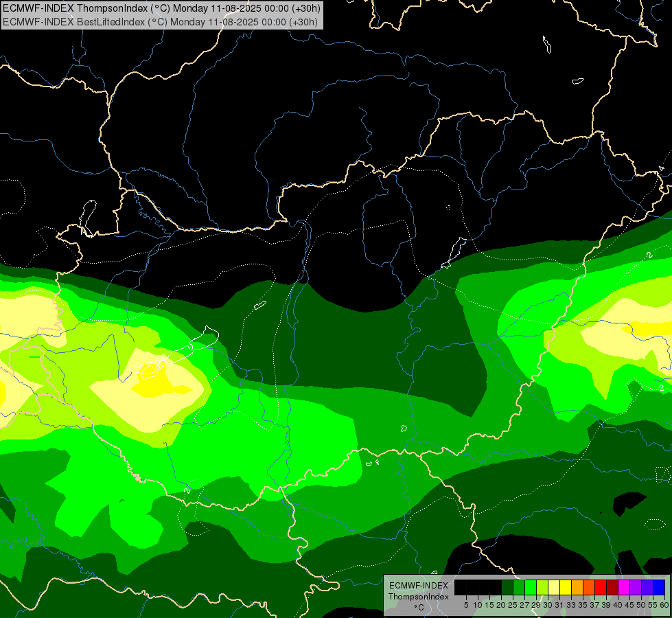Click the legend tick label 15

(x=490, y=605)
